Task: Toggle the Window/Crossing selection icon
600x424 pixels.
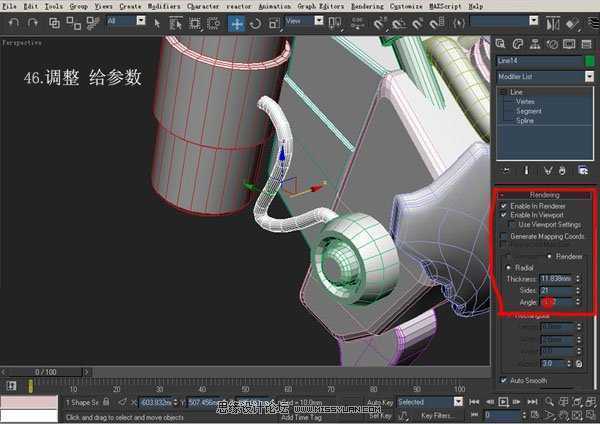Action: 213,23
